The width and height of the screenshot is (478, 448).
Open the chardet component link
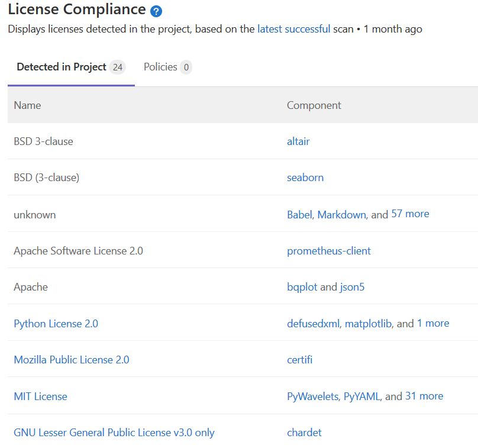(x=304, y=433)
